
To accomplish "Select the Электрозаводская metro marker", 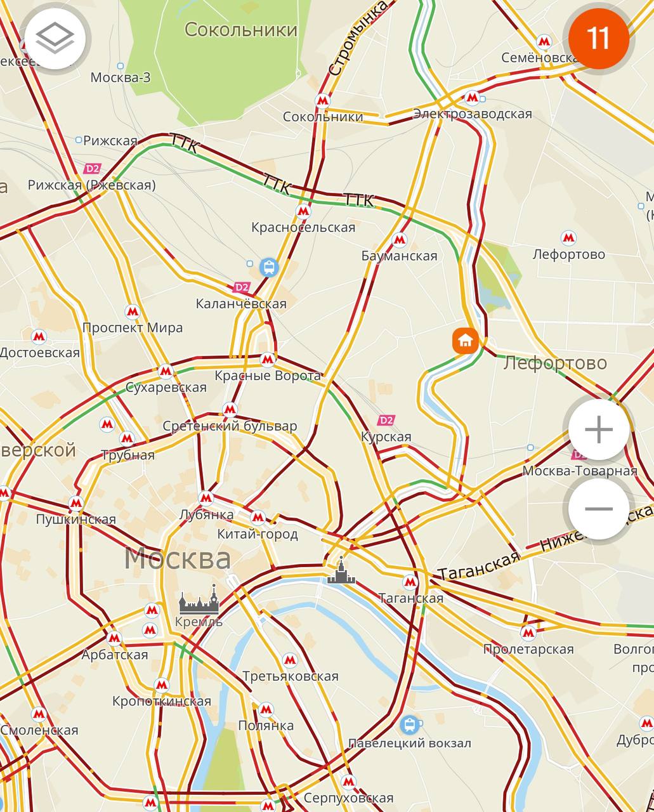I will click(x=471, y=97).
